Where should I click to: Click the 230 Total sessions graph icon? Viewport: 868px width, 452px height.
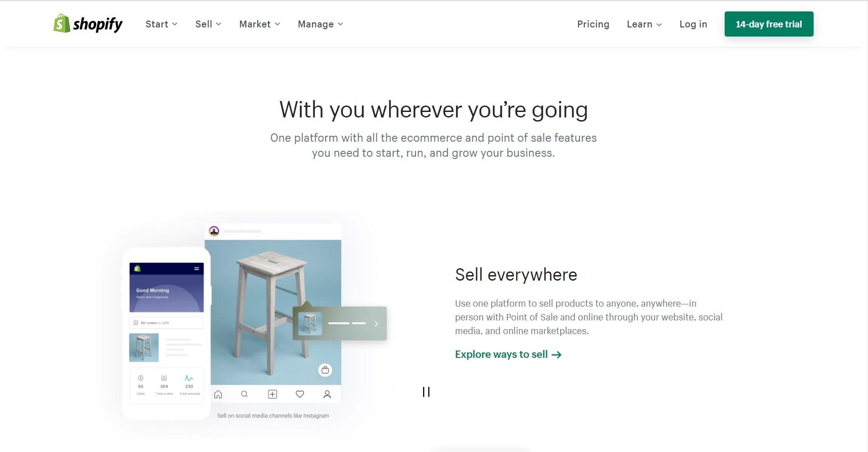point(189,378)
